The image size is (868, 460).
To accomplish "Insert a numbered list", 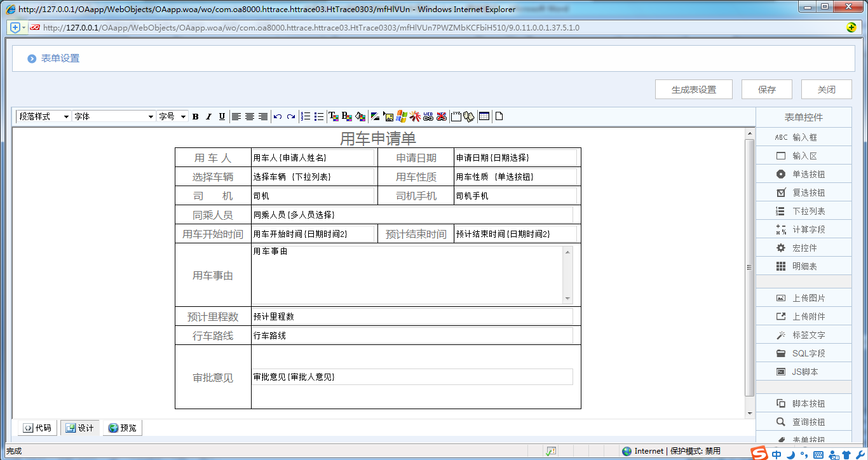I will [x=306, y=116].
